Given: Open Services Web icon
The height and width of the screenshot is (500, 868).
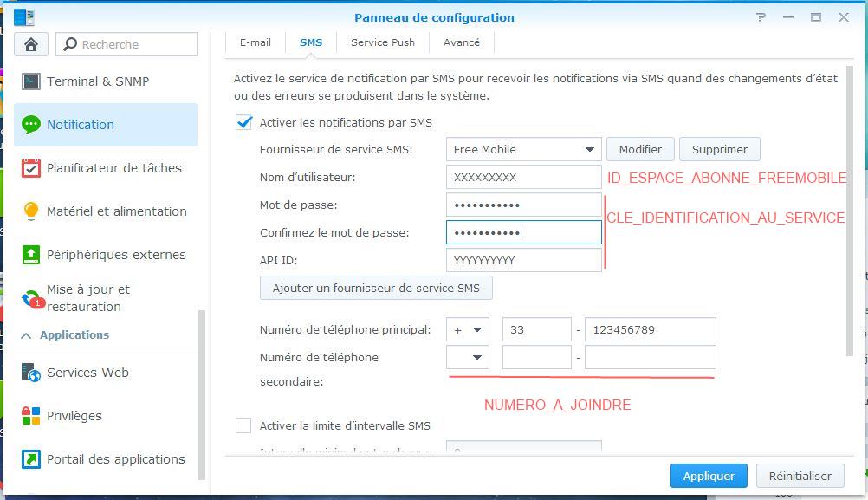Looking at the screenshot, I should [x=31, y=373].
